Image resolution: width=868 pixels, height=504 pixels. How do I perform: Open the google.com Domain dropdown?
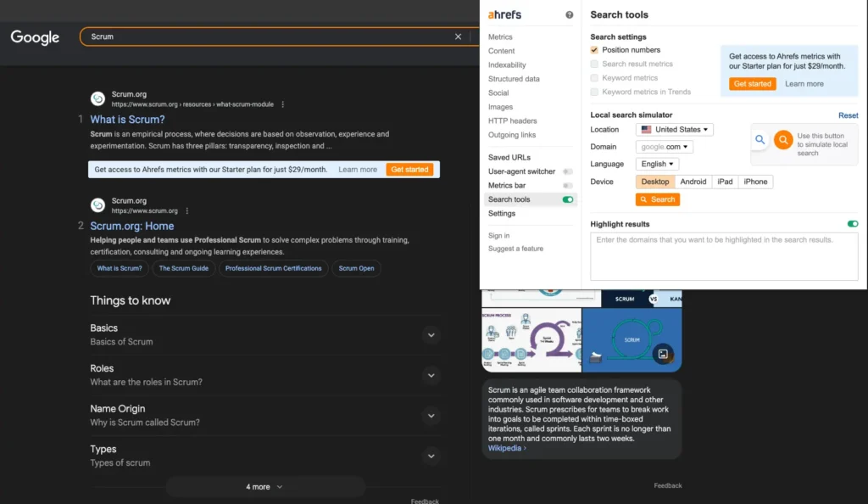pos(665,147)
